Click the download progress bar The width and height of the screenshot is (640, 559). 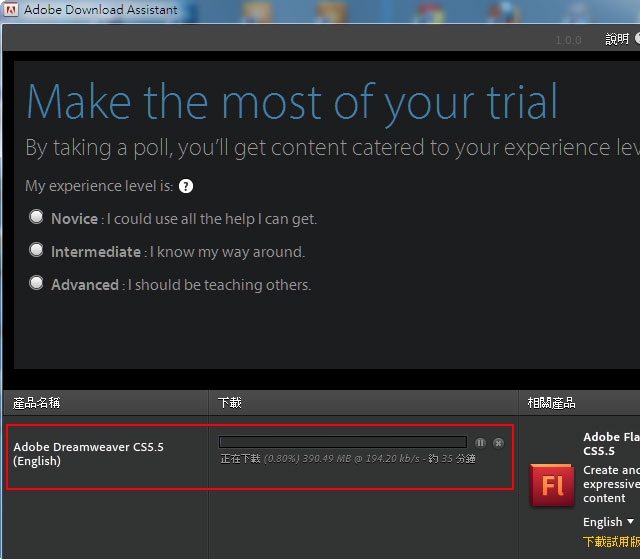[x=343, y=442]
